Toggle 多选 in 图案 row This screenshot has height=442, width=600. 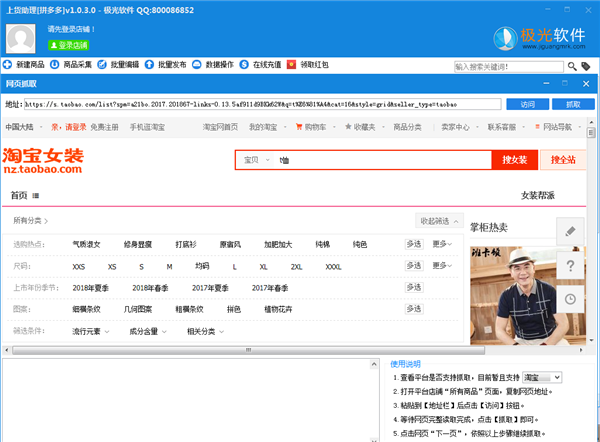[x=414, y=309]
